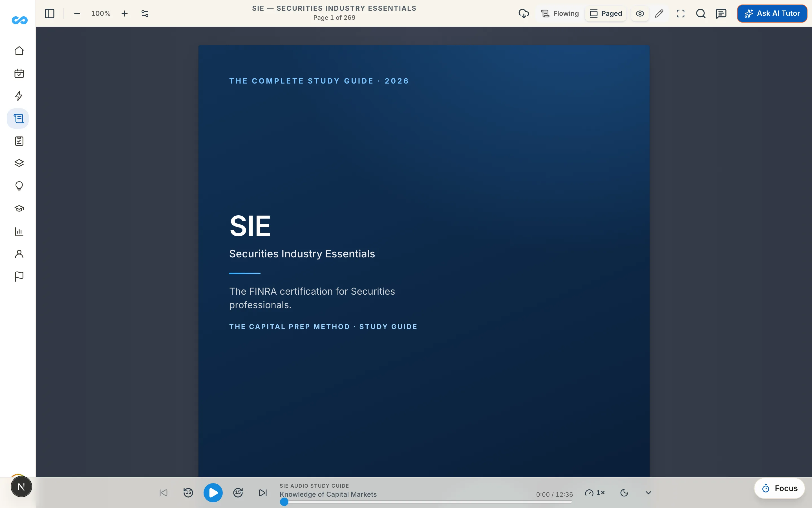812x508 pixels.
Task: Click the cloud download icon
Action: (524, 14)
